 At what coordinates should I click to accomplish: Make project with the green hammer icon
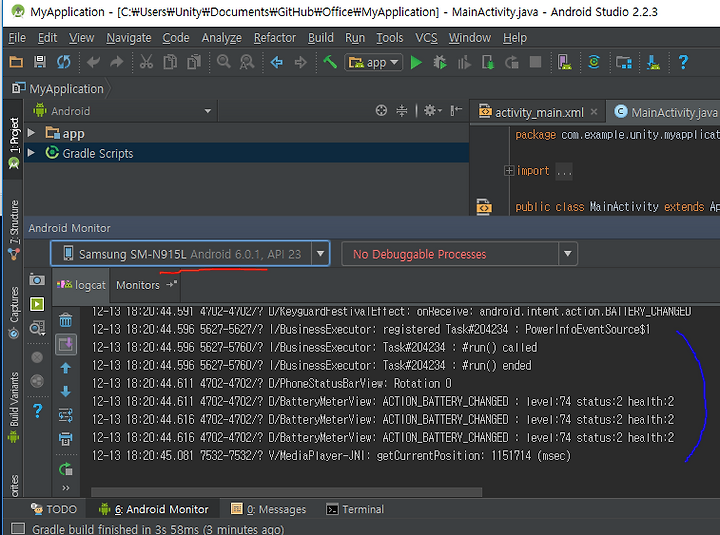[330, 62]
